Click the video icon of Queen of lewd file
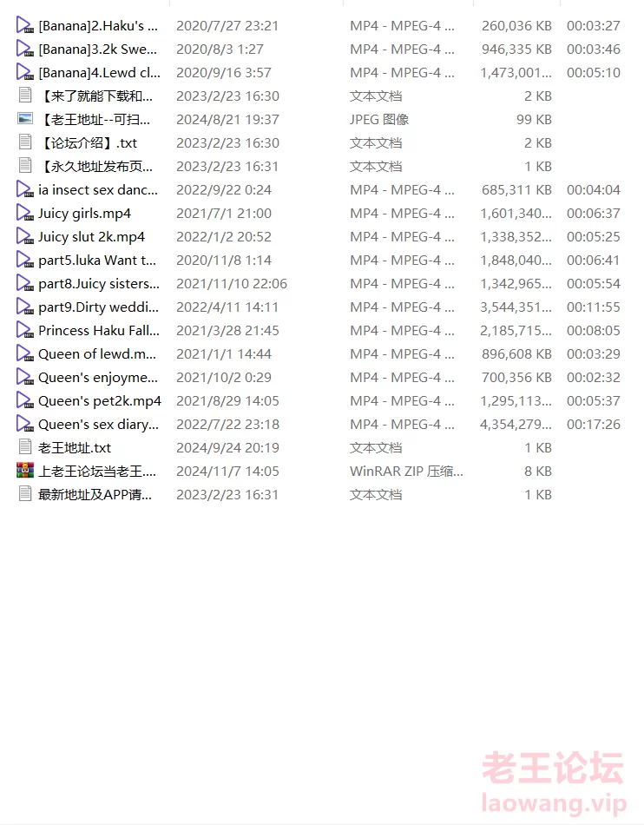This screenshot has width=644, height=825. (x=24, y=353)
